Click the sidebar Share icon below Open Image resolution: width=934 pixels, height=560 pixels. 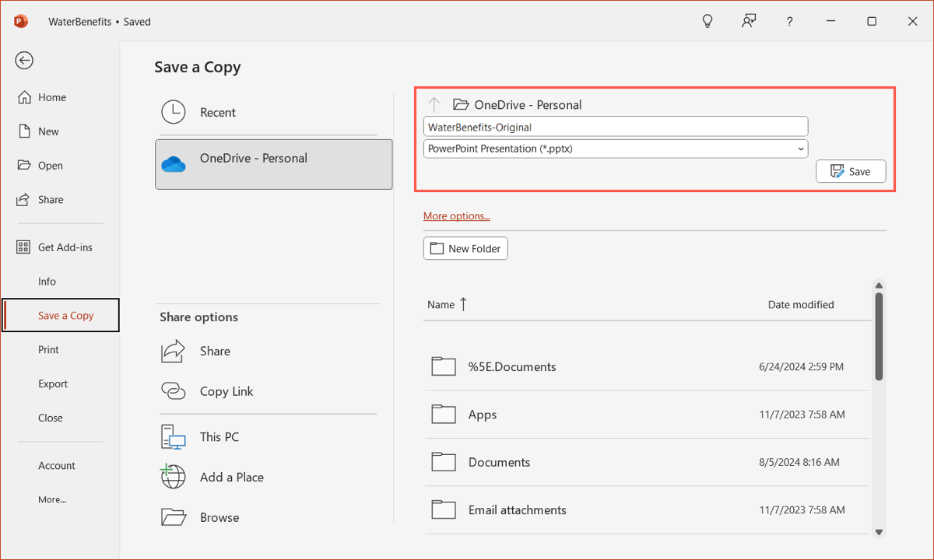pos(24,200)
